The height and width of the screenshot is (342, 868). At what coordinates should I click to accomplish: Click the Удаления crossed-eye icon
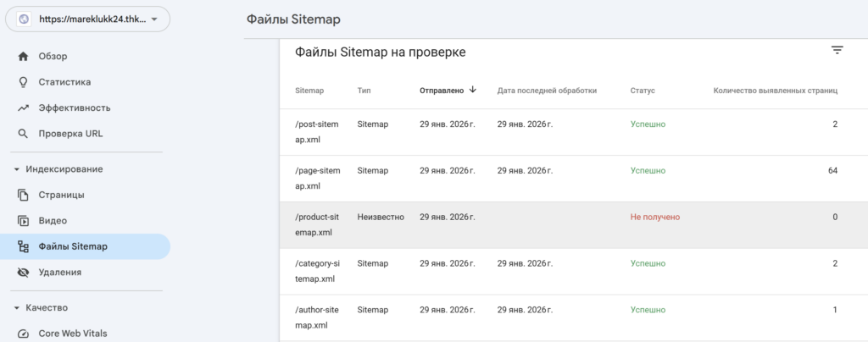pyautogui.click(x=24, y=273)
